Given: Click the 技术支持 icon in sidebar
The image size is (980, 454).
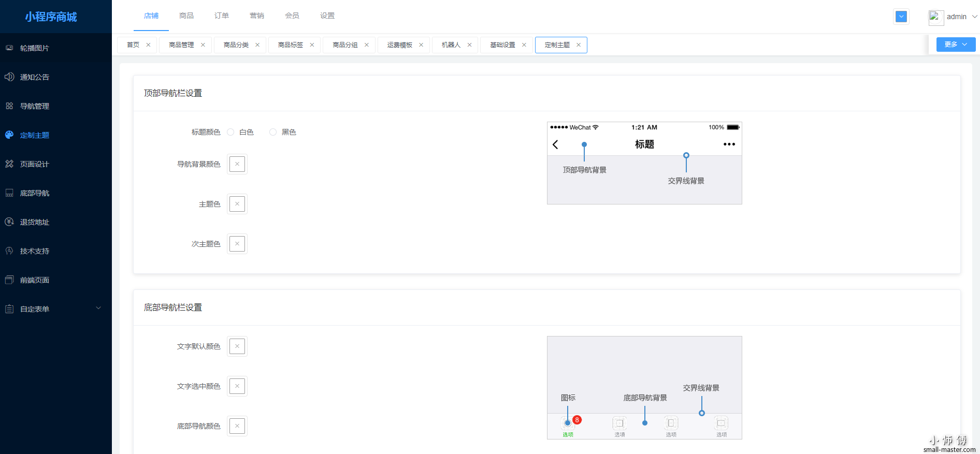Looking at the screenshot, I should click(9, 251).
